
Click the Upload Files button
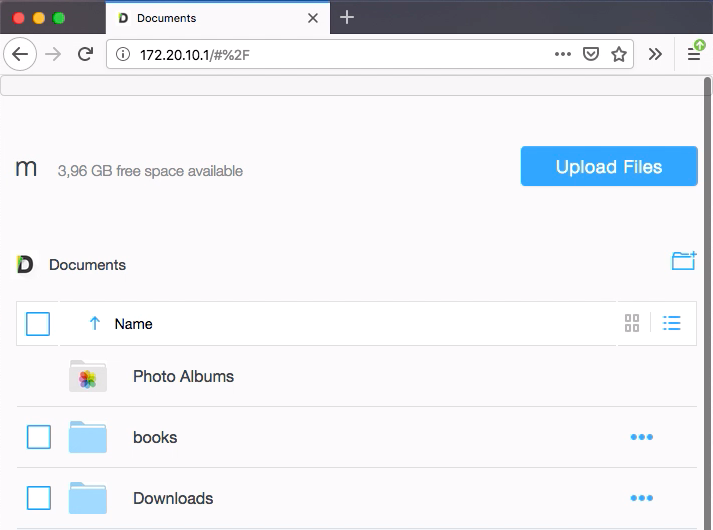click(x=609, y=167)
